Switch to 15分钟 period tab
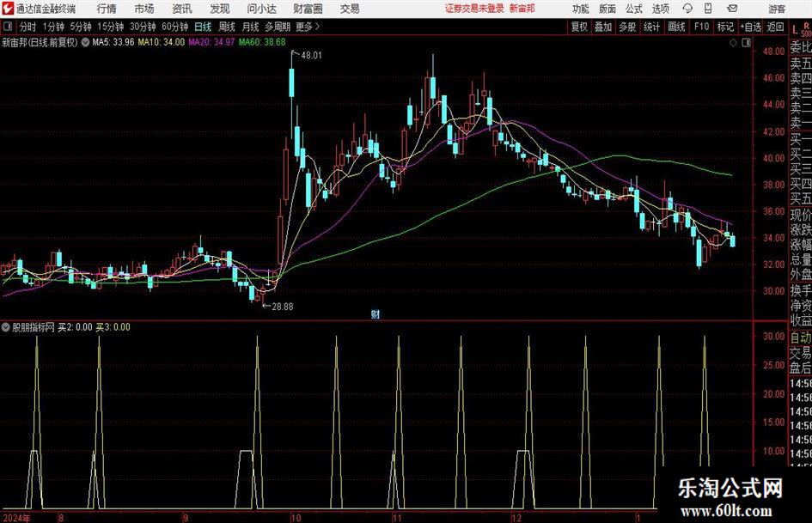Screen dimensions: 812x523 tap(110, 27)
